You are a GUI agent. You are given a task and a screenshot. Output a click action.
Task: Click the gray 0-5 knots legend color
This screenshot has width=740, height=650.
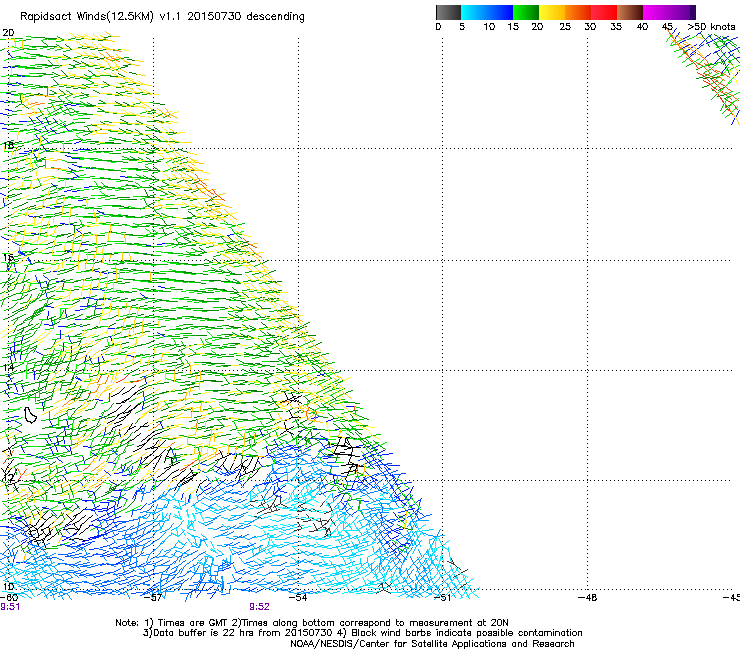[x=448, y=12]
